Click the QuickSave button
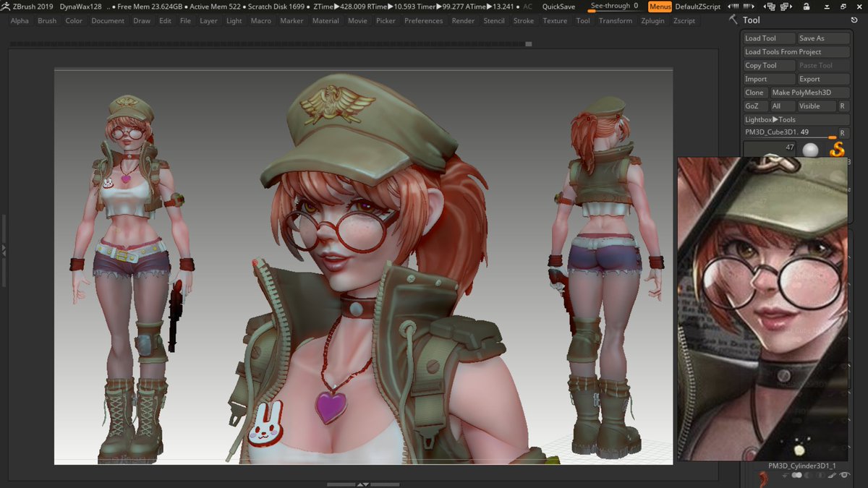Image resolution: width=868 pixels, height=488 pixels. pyautogui.click(x=559, y=7)
